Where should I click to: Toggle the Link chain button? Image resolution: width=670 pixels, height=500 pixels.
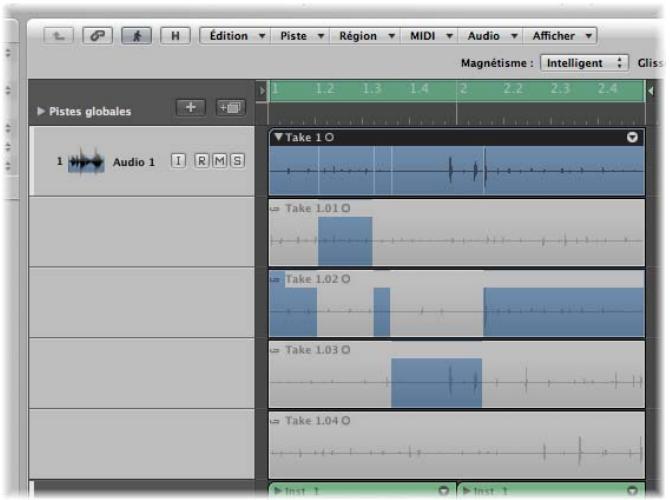[x=97, y=36]
